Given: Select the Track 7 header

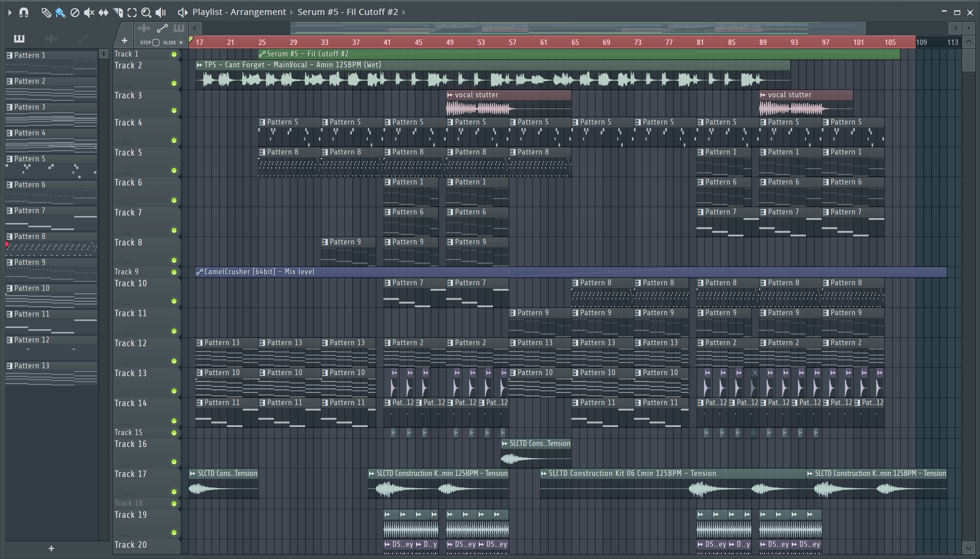Looking at the screenshot, I should 147,222.
